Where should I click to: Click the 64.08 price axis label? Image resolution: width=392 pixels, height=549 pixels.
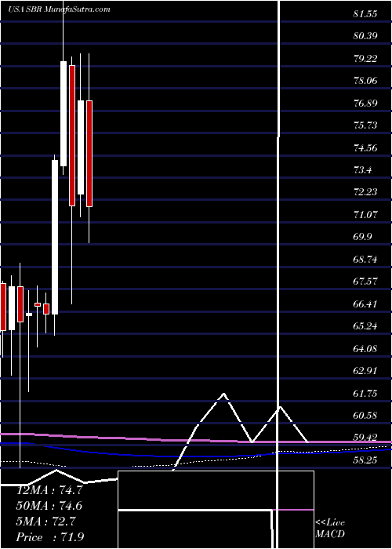point(365,349)
